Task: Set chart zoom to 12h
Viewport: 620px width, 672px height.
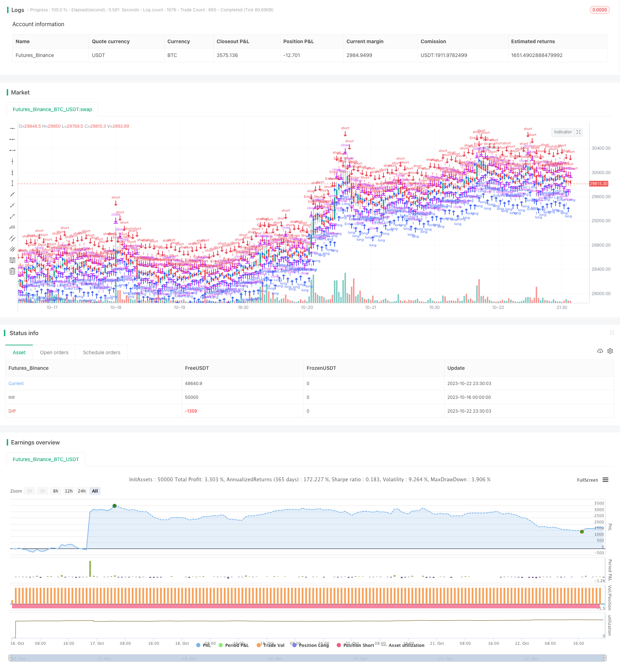Action: point(69,491)
